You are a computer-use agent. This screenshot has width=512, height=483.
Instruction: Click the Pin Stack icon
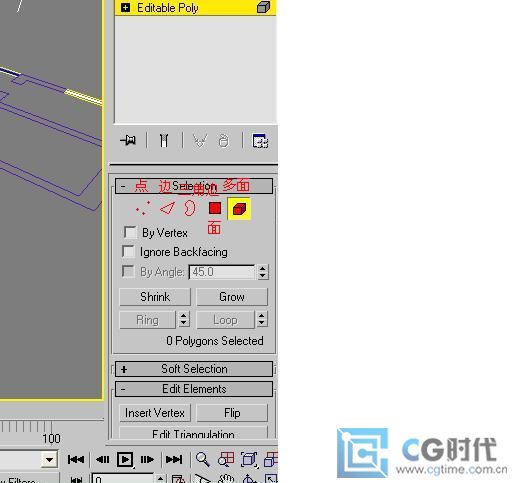(128, 140)
